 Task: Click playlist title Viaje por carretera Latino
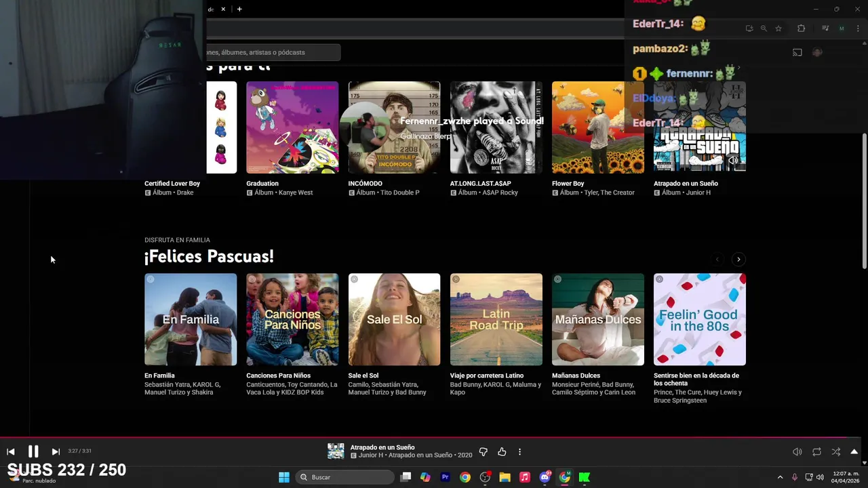(x=487, y=375)
